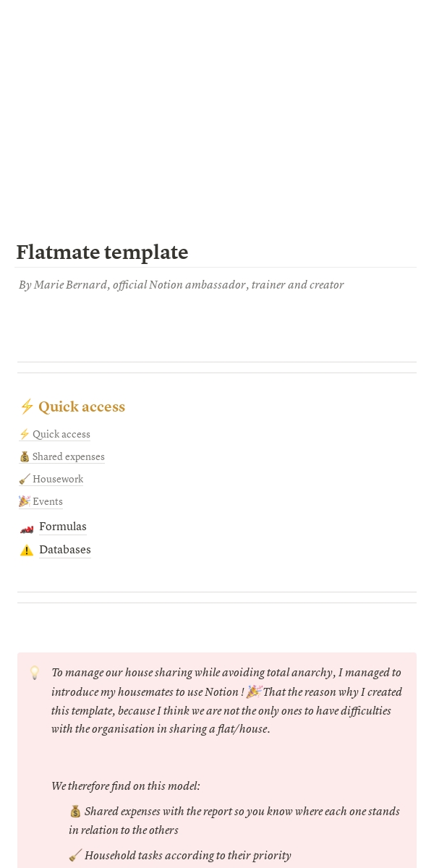Open the Events link
This screenshot has height=868, width=434.
[x=48, y=501]
